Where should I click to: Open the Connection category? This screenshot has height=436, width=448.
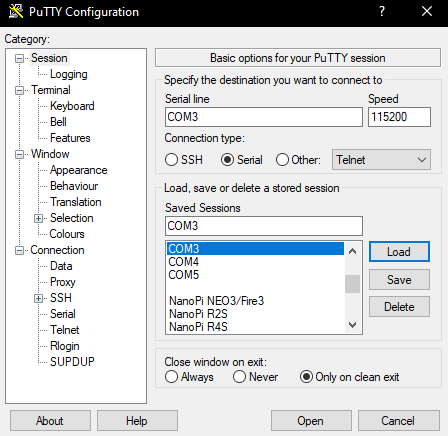pyautogui.click(x=57, y=250)
